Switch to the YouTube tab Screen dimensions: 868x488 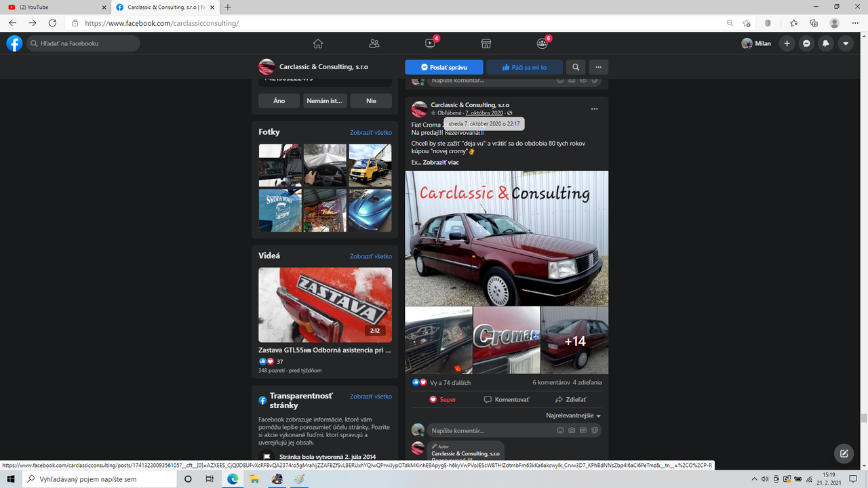tap(56, 7)
